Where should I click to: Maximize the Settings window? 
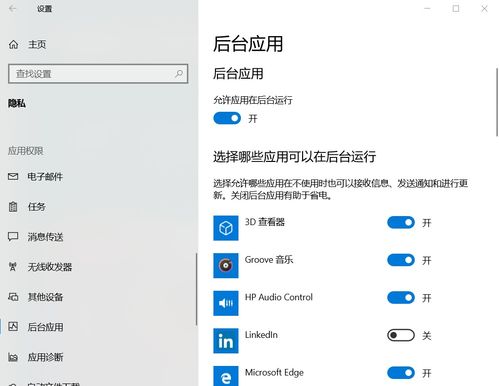456,9
